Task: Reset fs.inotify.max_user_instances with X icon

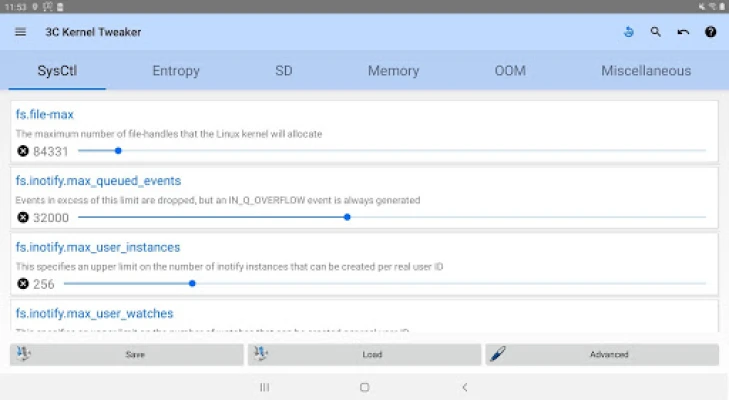Action: [23, 284]
